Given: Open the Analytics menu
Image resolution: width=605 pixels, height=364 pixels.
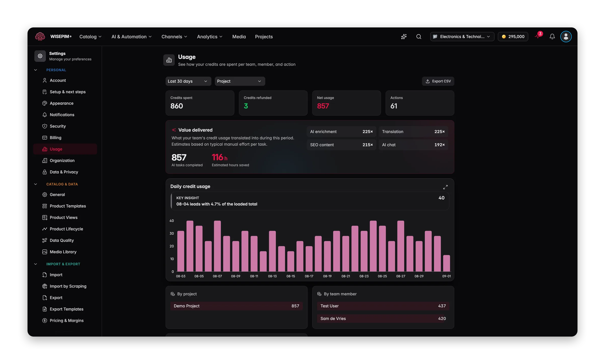Looking at the screenshot, I should (x=209, y=37).
